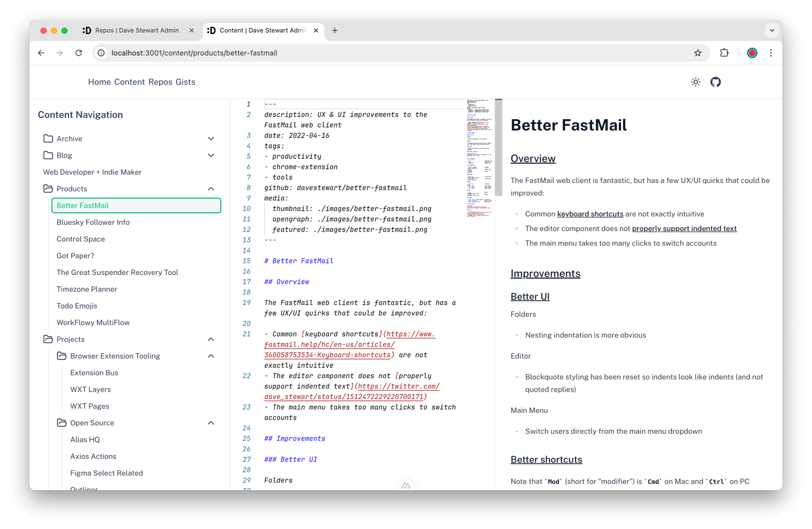Screen dimensions: 812x529
Task: Open a new browser tab
Action: tap(335, 30)
